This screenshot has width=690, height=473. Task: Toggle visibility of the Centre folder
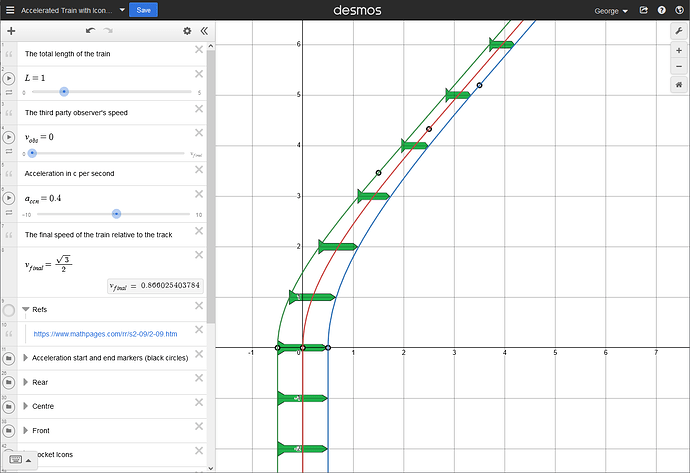point(8,407)
